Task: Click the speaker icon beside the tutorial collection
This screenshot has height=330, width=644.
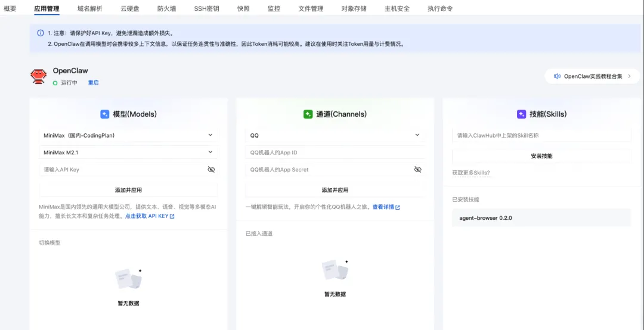Action: [x=557, y=76]
